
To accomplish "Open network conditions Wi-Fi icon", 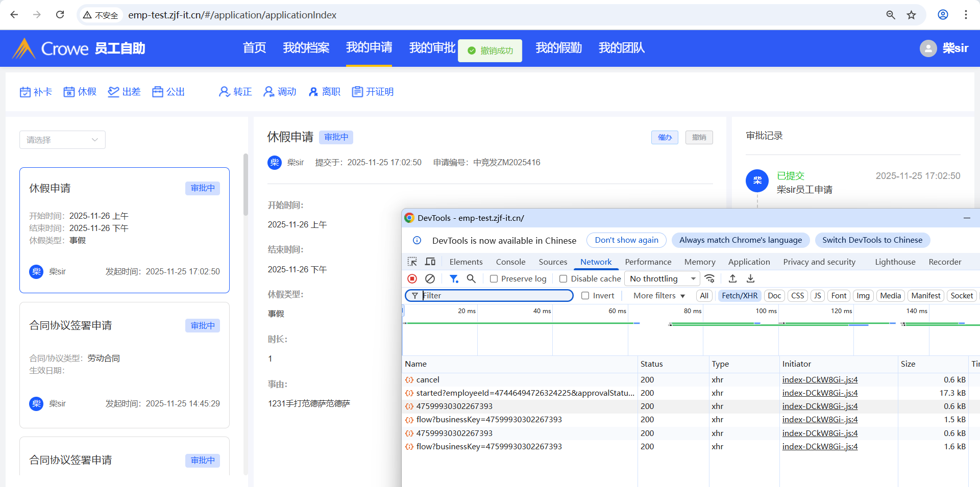I will (709, 278).
